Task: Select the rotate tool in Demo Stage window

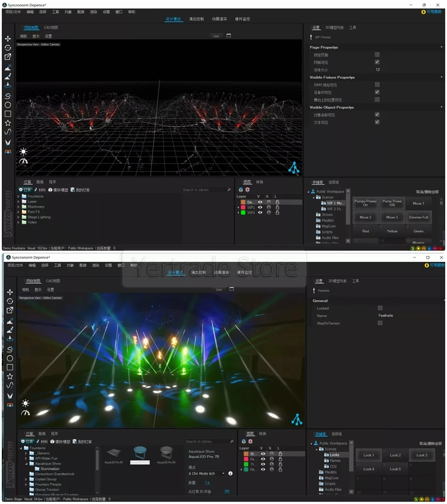Action: point(10,301)
